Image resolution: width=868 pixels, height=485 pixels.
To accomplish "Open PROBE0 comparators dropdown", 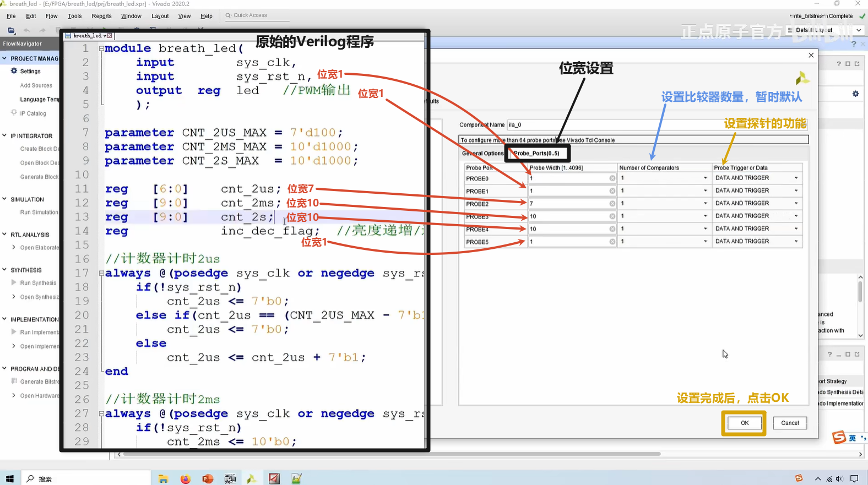I will tap(705, 178).
